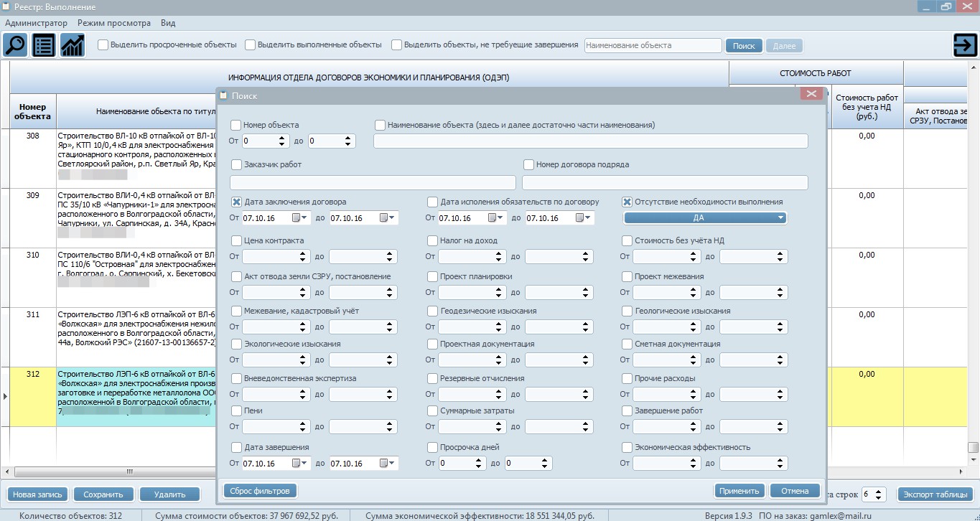Open calendar for Дата исполнения обязательств end date
Screen dimensions: 980x521
(584, 217)
